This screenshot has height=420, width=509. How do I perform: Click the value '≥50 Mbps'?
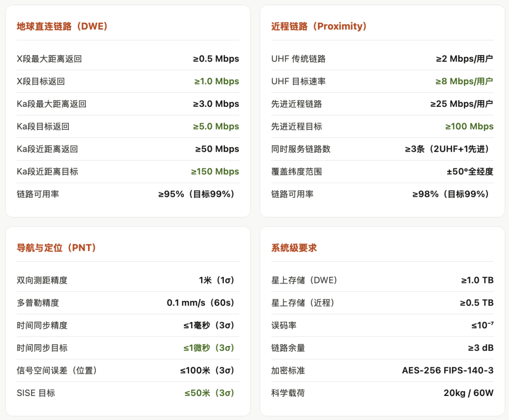pos(217,149)
